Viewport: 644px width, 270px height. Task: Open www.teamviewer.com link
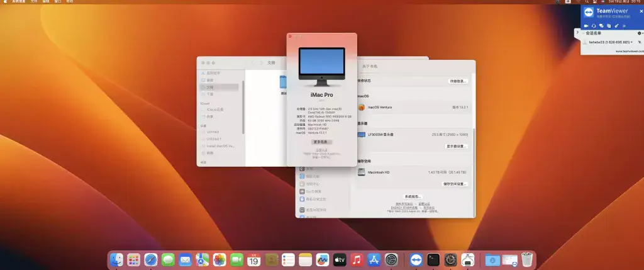pyautogui.click(x=629, y=52)
